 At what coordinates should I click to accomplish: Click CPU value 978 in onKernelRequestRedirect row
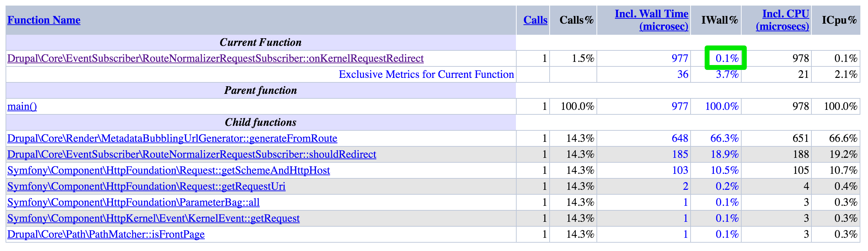pos(801,58)
